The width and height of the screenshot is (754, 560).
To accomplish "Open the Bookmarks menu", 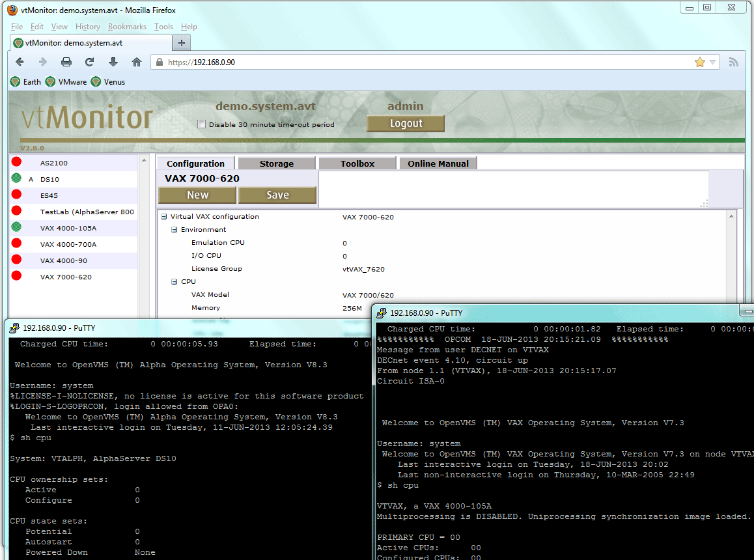I will pyautogui.click(x=128, y=27).
